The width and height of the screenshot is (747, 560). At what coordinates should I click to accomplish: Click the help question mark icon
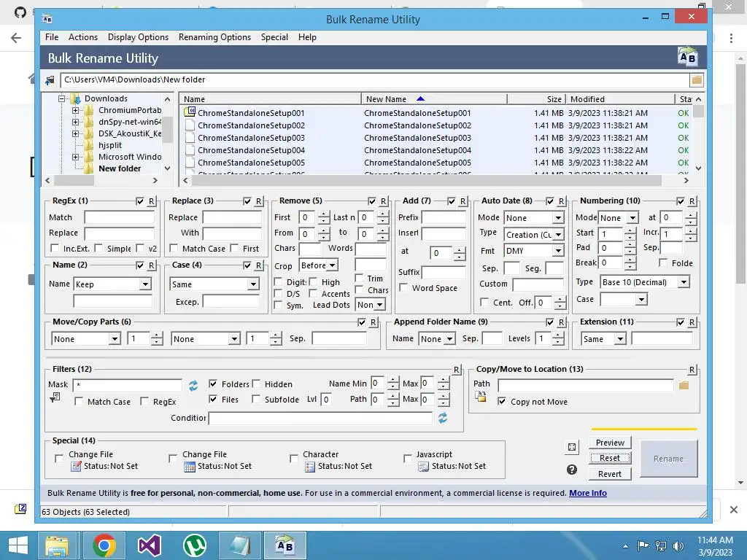pos(572,470)
